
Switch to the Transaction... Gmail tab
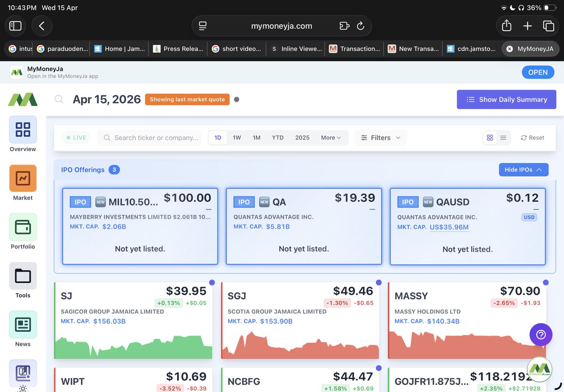(354, 48)
